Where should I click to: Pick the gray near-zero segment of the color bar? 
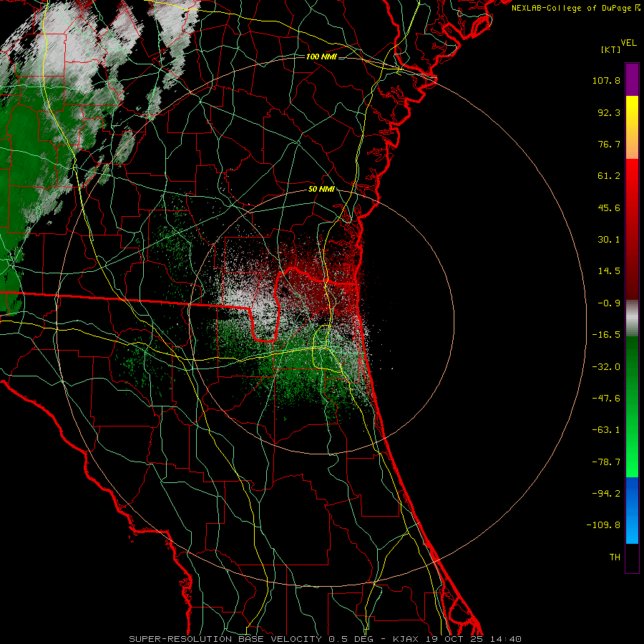(632, 317)
